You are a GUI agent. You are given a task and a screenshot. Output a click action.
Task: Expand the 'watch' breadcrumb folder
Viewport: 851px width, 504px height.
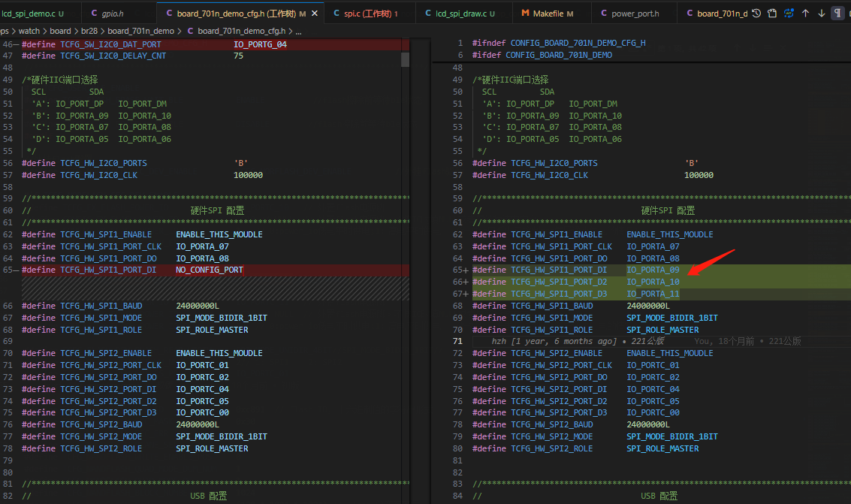tap(29, 31)
